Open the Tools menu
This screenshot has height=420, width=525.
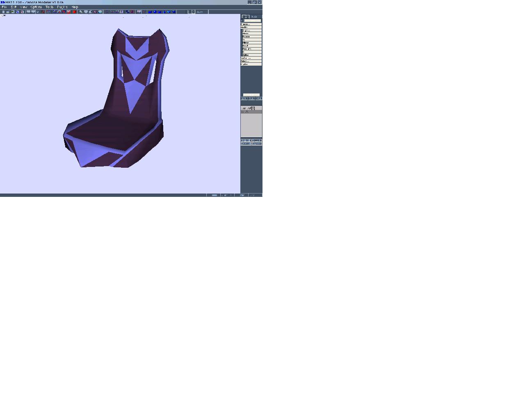49,7
